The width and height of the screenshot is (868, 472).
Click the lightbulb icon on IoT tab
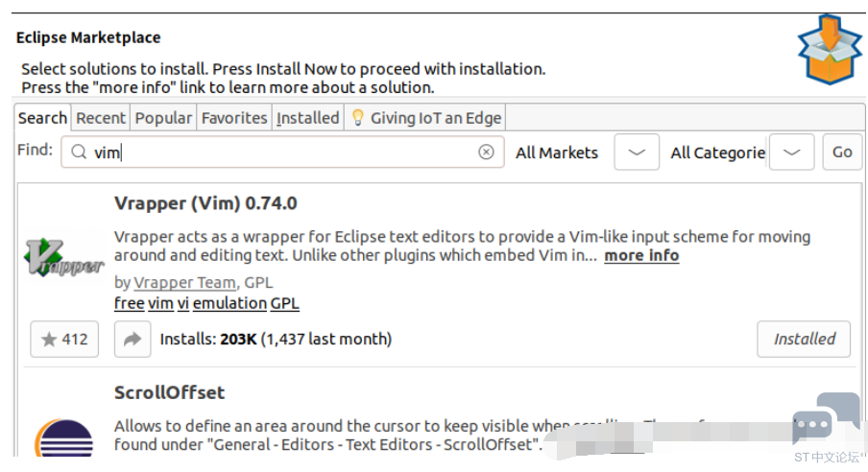click(x=357, y=118)
